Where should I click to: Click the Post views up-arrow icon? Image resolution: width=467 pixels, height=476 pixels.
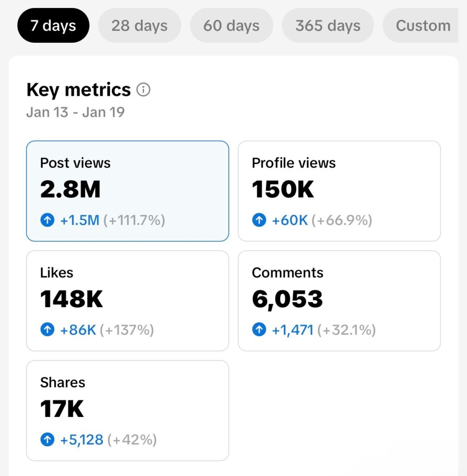(x=47, y=220)
